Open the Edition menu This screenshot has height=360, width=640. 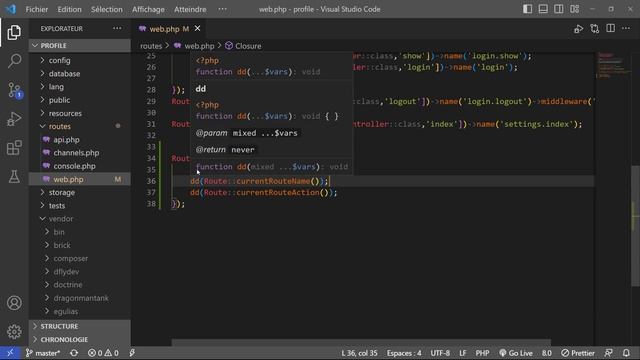[69, 9]
